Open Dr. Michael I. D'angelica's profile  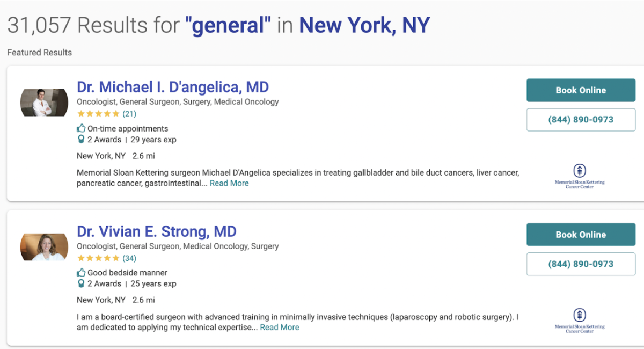[x=172, y=87]
